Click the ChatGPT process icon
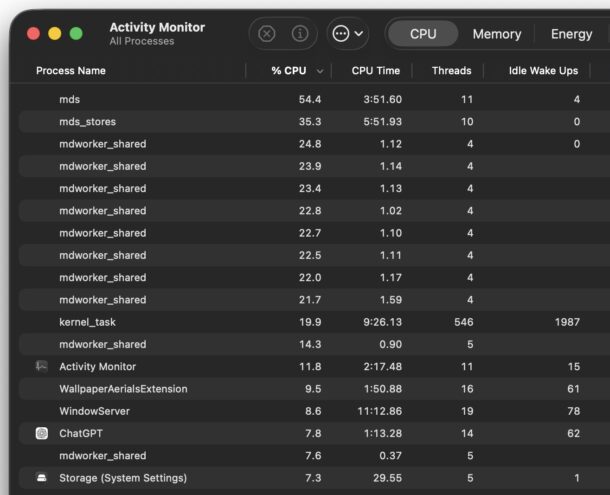 tap(41, 433)
